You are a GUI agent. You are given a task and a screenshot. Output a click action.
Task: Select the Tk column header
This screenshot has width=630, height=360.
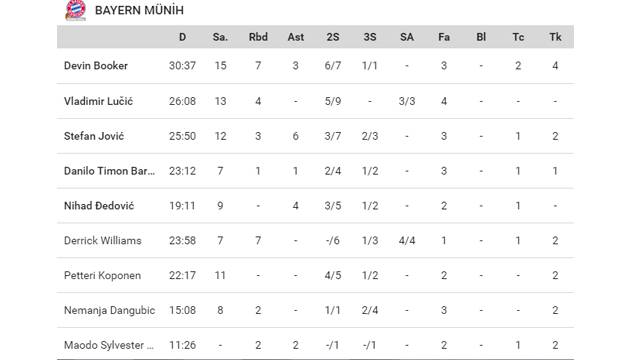click(x=555, y=37)
